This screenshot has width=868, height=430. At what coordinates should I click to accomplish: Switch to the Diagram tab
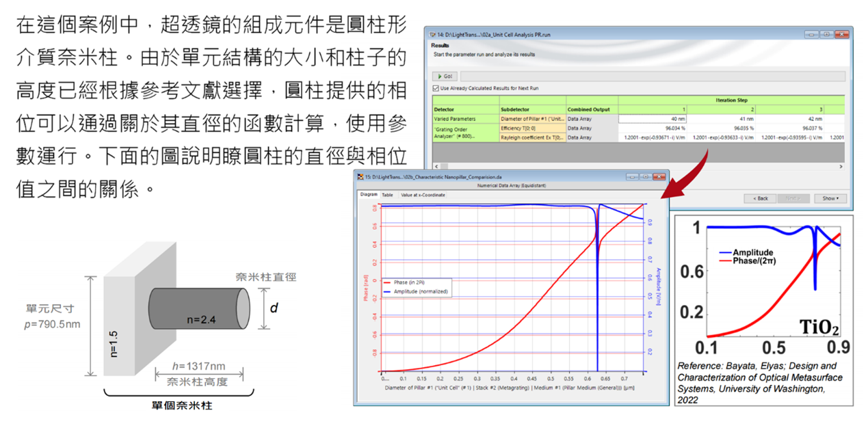click(x=369, y=195)
